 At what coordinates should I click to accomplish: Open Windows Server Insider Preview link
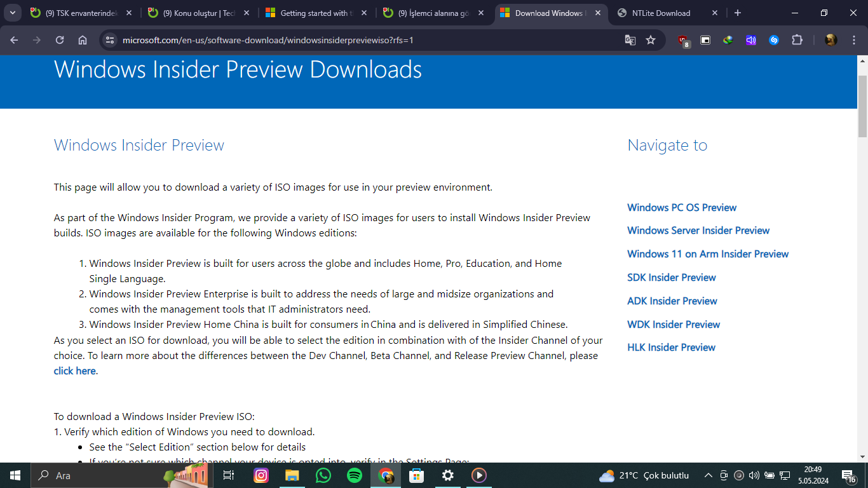tap(698, 231)
